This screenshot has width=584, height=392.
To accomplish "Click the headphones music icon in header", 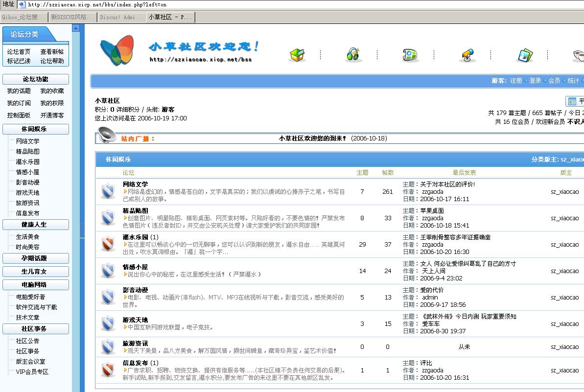I will 353,55.
